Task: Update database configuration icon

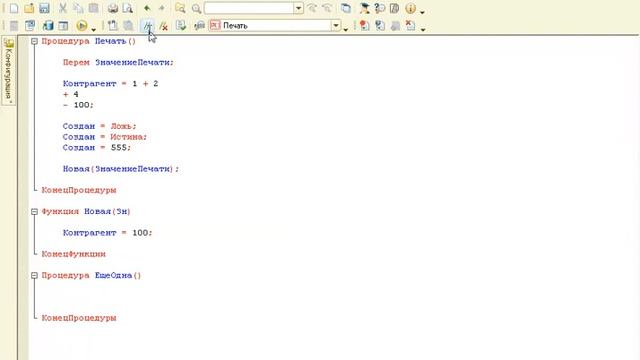Action: point(48,26)
